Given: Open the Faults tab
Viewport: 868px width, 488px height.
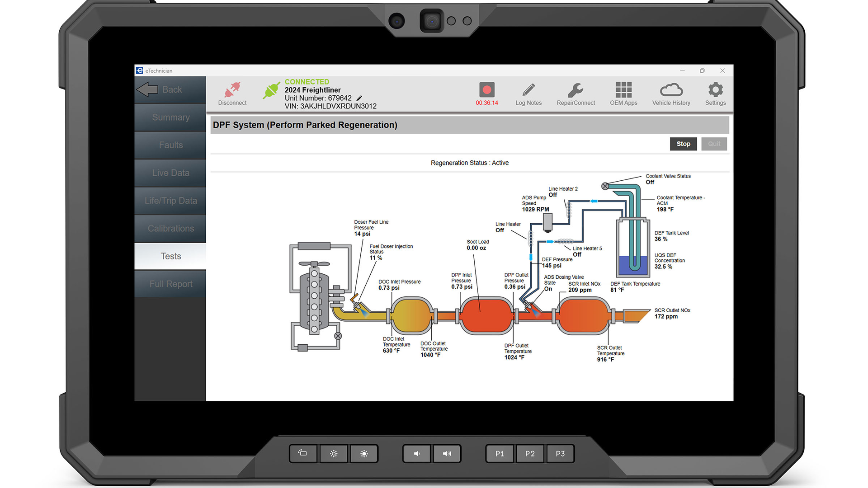Looking at the screenshot, I should (170, 145).
